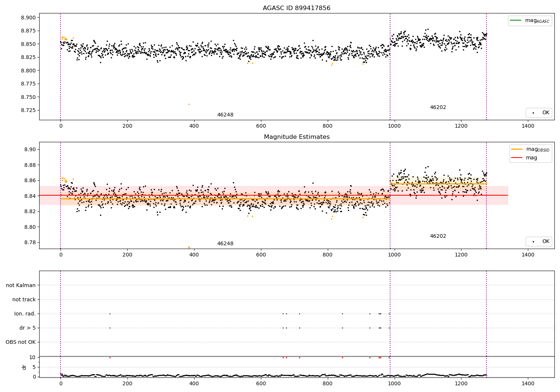Click the 8.80 tick in Magnitude Estimates plot
This screenshot has width=560, height=392.
[30, 227]
